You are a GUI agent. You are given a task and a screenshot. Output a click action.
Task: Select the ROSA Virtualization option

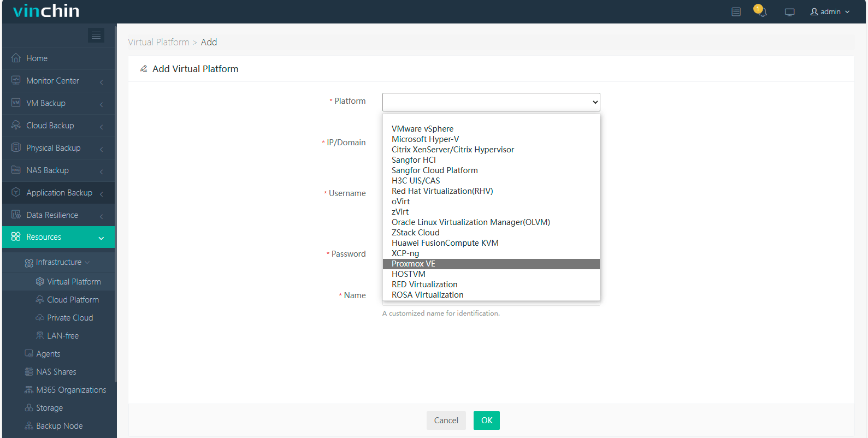(491, 295)
